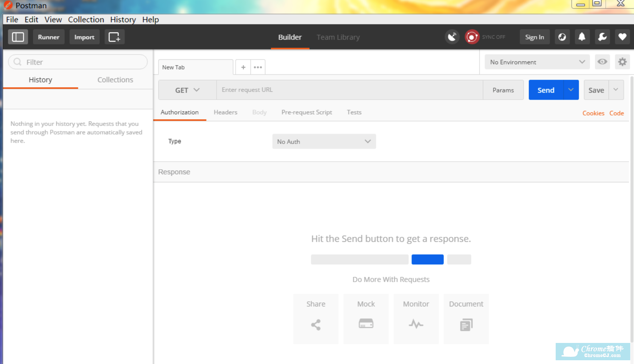Toggle the sidebar layout icon
634x364 pixels.
(18, 37)
